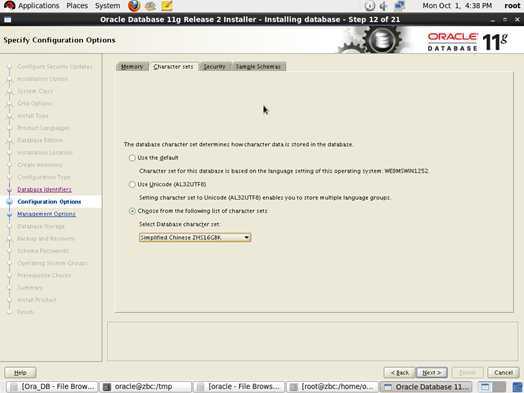The height and width of the screenshot is (393, 524).
Task: Switch to the Memory tab
Action: (132, 67)
